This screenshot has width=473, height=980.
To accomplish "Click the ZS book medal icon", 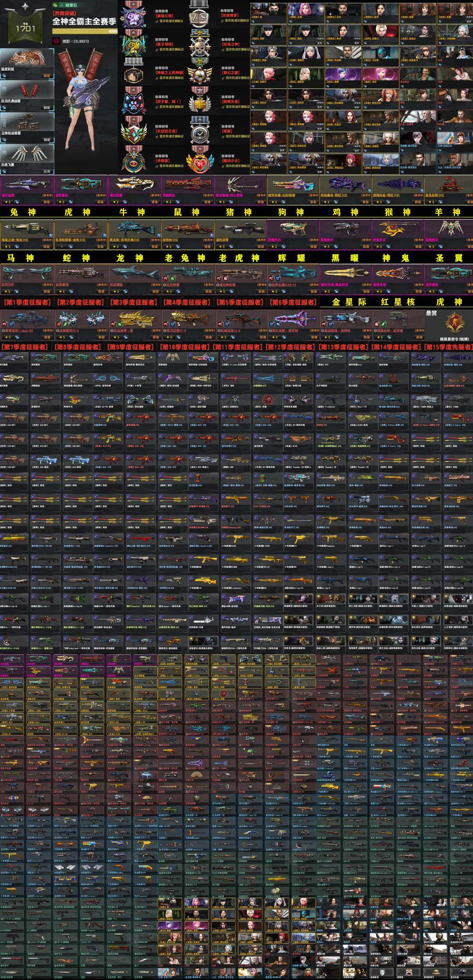I will coord(200,17).
